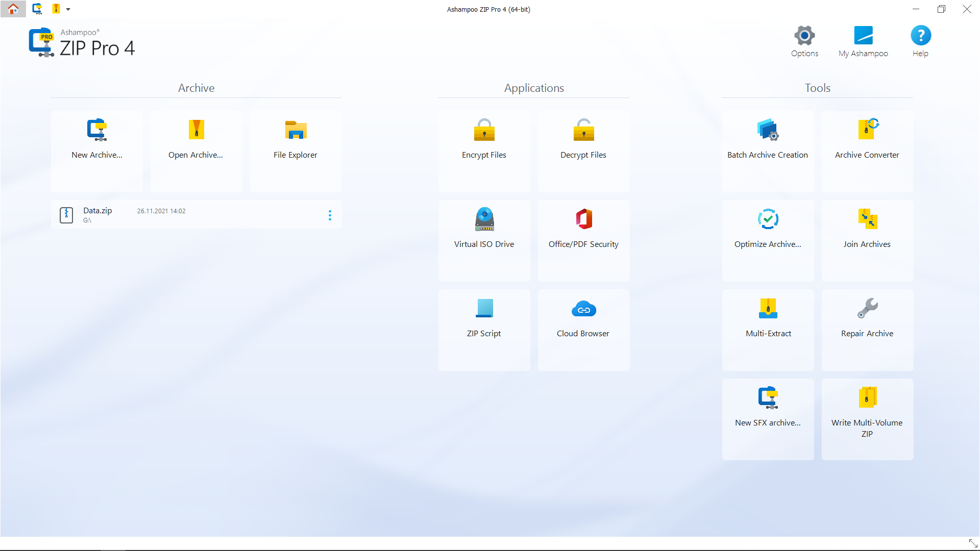Open Office/PDF Security
The width and height of the screenshot is (980, 551).
point(583,227)
